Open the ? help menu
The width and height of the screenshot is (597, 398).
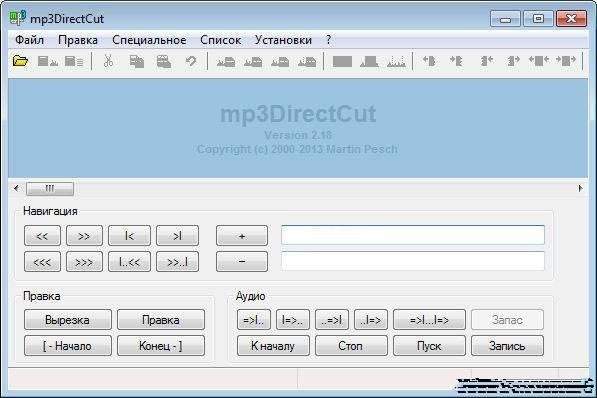(x=328, y=40)
